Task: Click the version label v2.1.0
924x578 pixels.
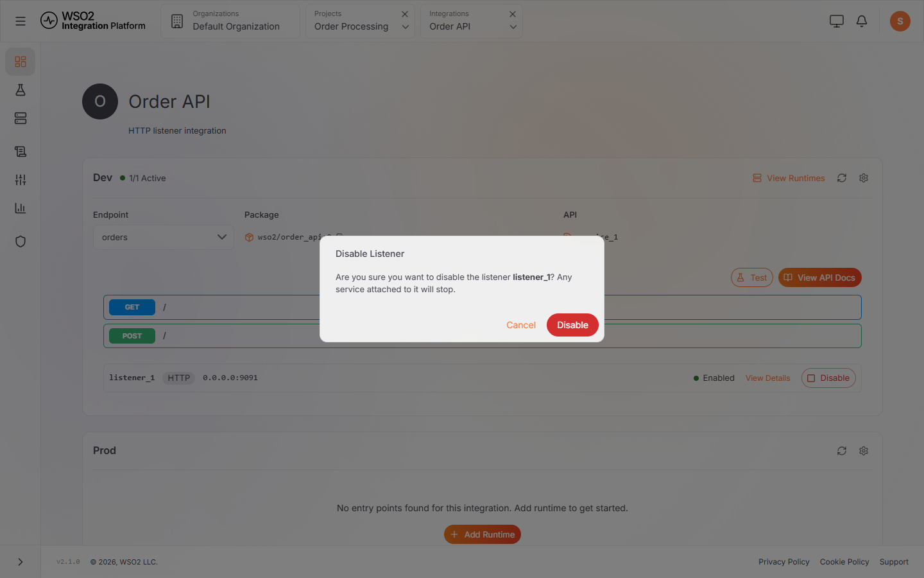Action: pyautogui.click(x=68, y=562)
